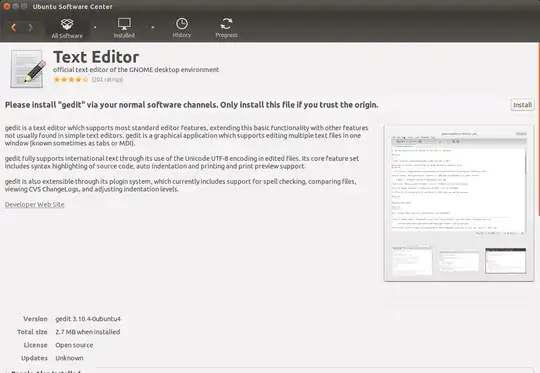This screenshot has height=373, width=540.
Task: Click the Open source license value
Action: point(74,345)
